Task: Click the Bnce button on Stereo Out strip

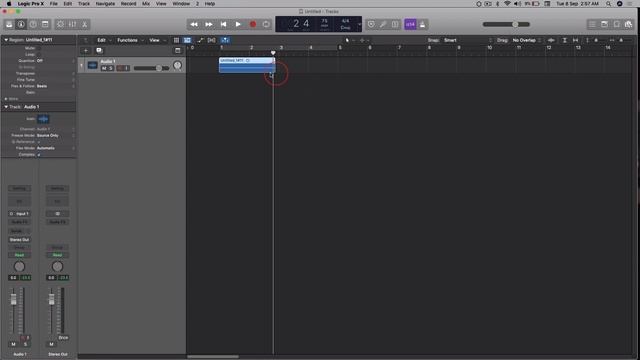Action: 63,338
